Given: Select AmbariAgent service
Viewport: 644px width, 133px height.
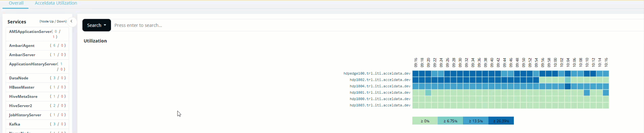Looking at the screenshot, I should pyautogui.click(x=37, y=45).
